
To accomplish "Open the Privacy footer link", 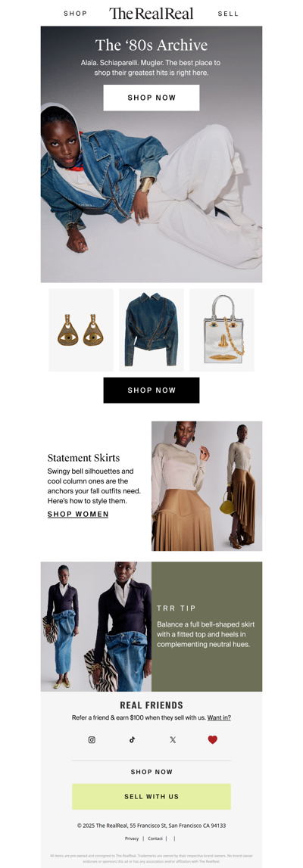I will [132, 838].
